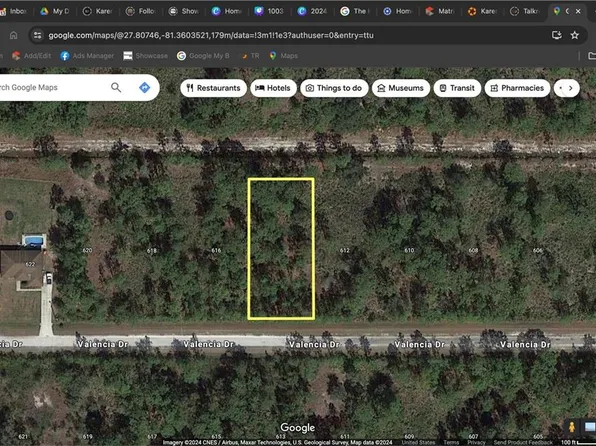Viewport: 596px width, 446px height.
Task: Switch to the 1003 browser tab
Action: point(270,11)
